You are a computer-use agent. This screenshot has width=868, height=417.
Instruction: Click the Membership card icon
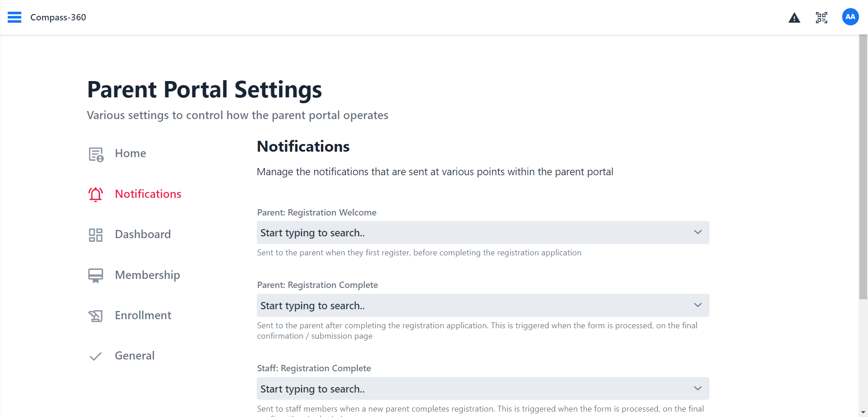point(96,275)
